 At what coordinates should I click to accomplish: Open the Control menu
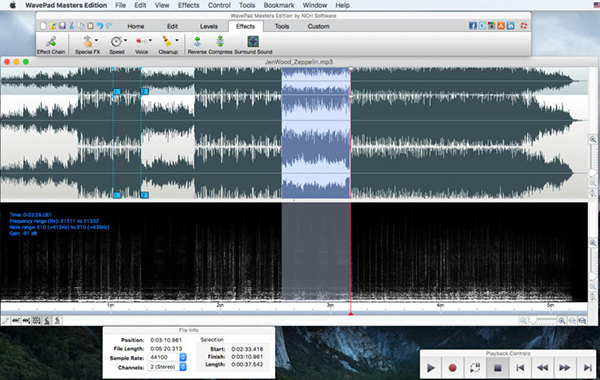point(219,5)
